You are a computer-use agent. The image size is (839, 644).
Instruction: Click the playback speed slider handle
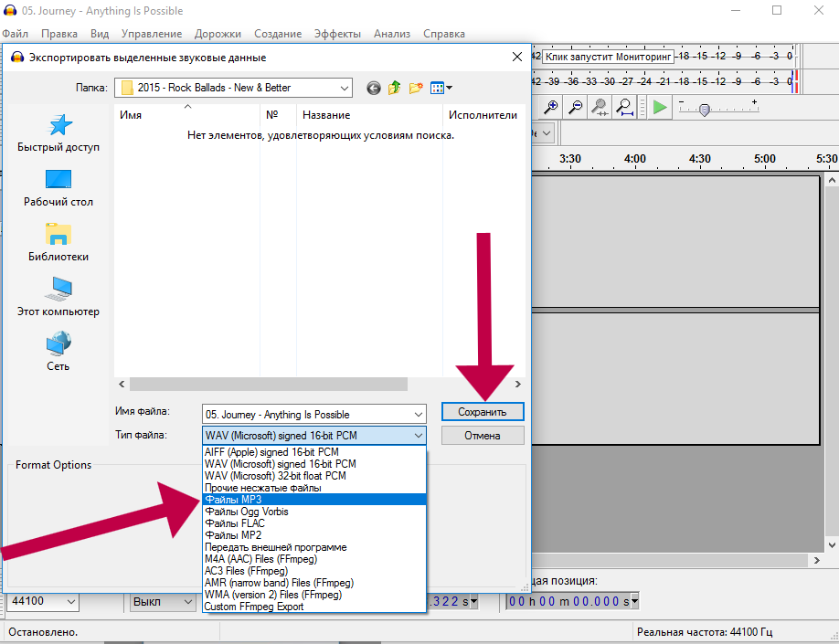(704, 110)
